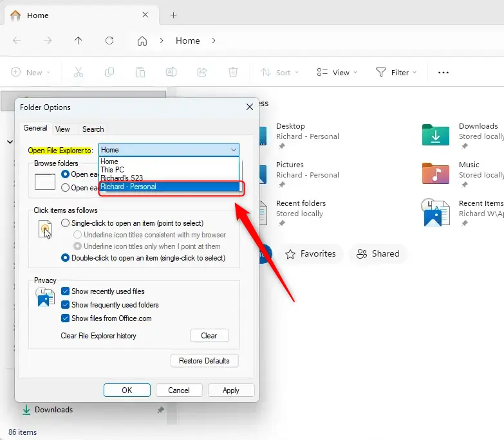Select the Favorites tab
The image size is (504, 440).
click(x=310, y=253)
